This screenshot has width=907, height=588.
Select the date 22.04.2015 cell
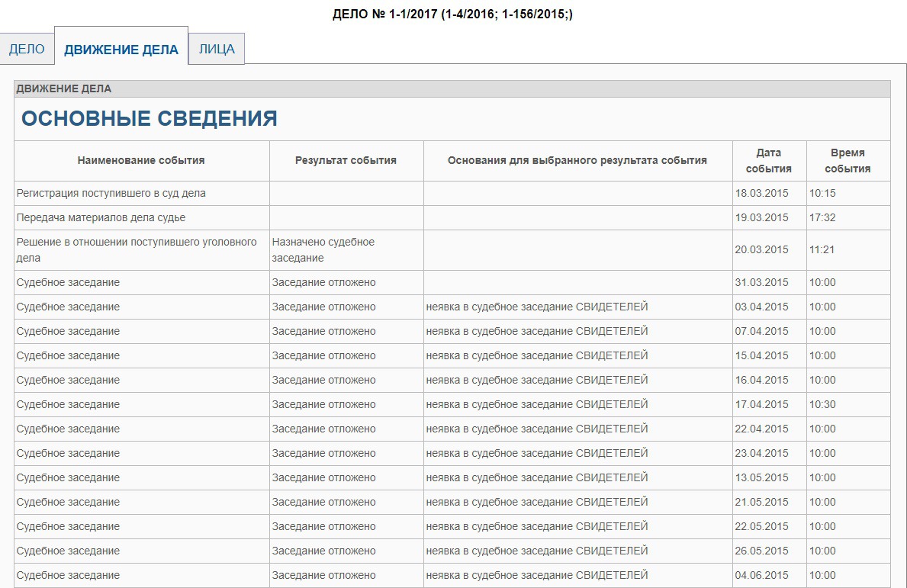point(761,429)
